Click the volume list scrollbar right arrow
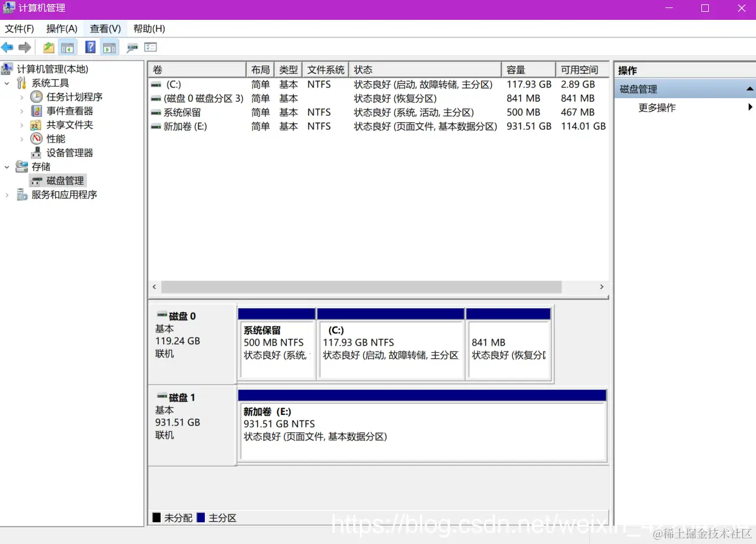Viewport: 756px width, 544px height. point(601,287)
